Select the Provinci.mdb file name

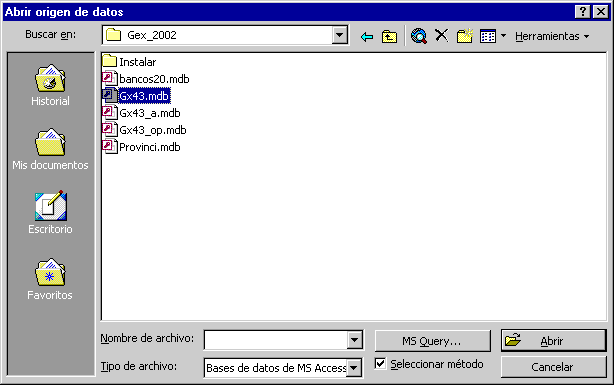click(150, 147)
